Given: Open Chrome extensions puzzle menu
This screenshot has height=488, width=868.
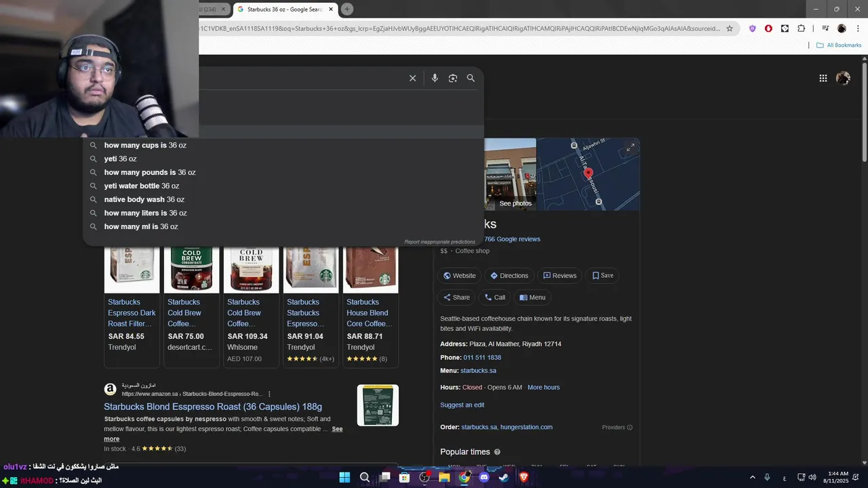Looking at the screenshot, I should coord(801,28).
